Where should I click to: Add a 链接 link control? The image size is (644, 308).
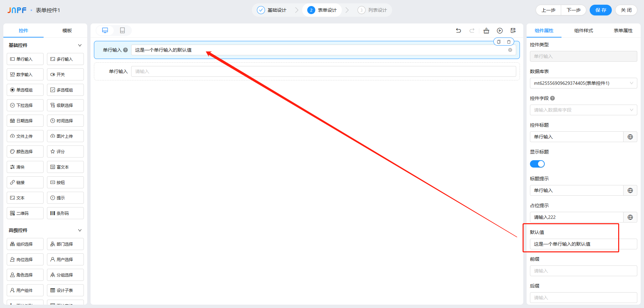(x=25, y=182)
